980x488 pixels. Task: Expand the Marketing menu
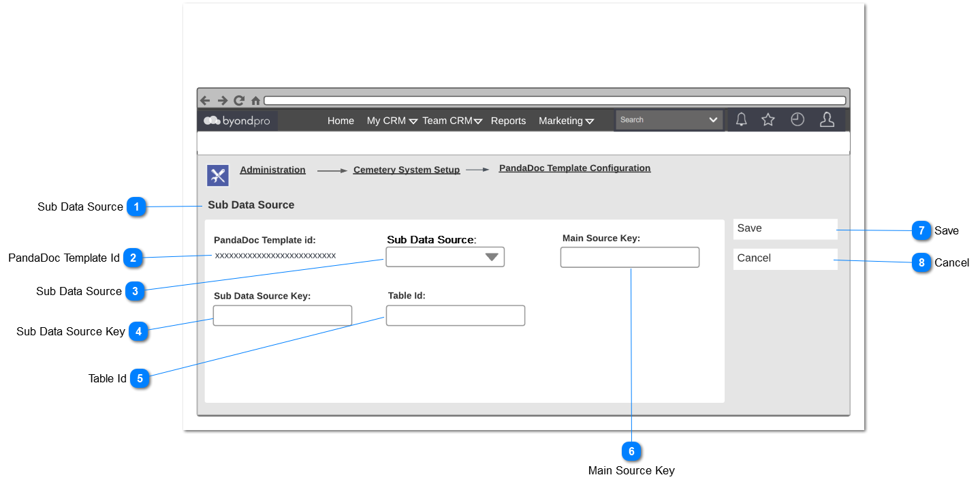tap(566, 121)
